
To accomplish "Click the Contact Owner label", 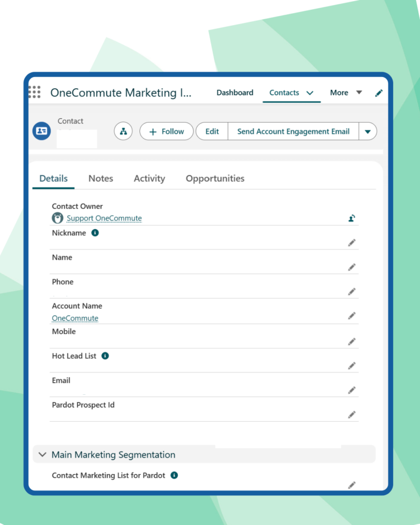I will pyautogui.click(x=77, y=206).
